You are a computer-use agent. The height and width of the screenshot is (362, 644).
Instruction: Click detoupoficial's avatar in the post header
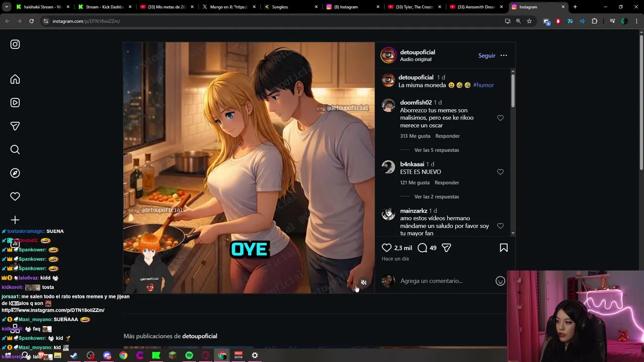pyautogui.click(x=388, y=55)
